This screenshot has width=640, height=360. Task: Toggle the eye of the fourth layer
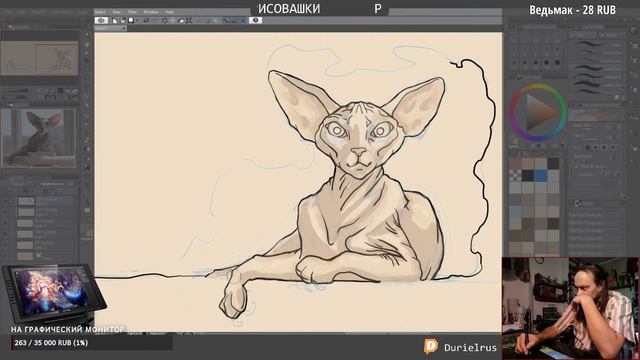[x=5, y=234]
